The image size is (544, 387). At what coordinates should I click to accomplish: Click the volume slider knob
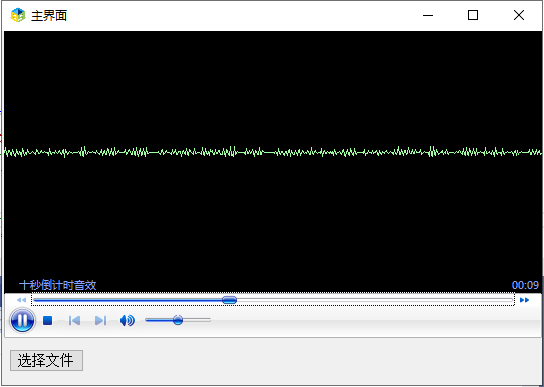click(178, 320)
